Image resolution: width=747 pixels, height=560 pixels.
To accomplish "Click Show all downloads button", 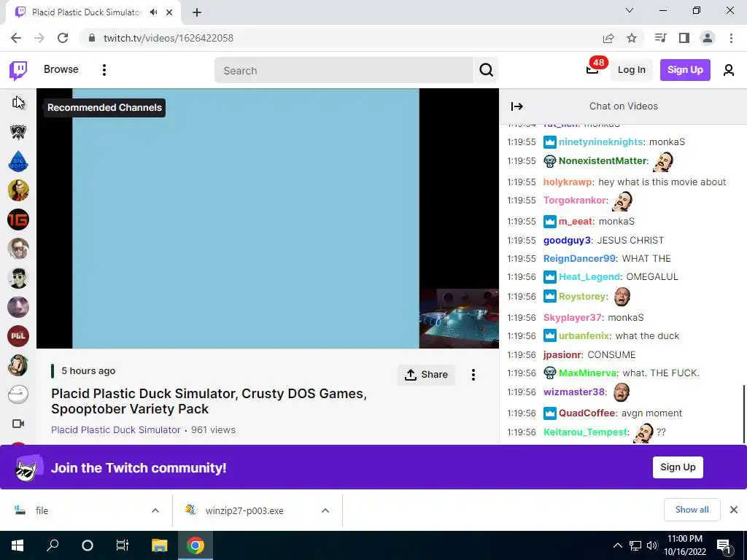I will click(x=692, y=510).
